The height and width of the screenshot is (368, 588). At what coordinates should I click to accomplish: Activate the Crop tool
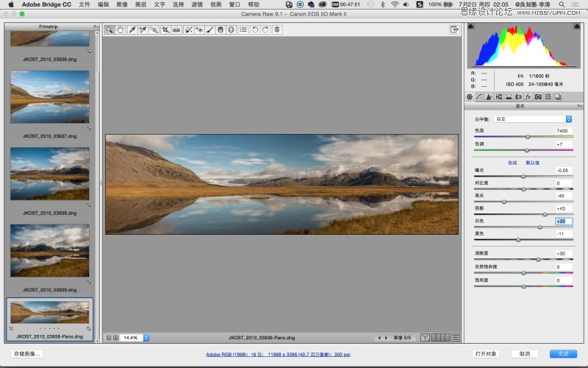(165, 29)
